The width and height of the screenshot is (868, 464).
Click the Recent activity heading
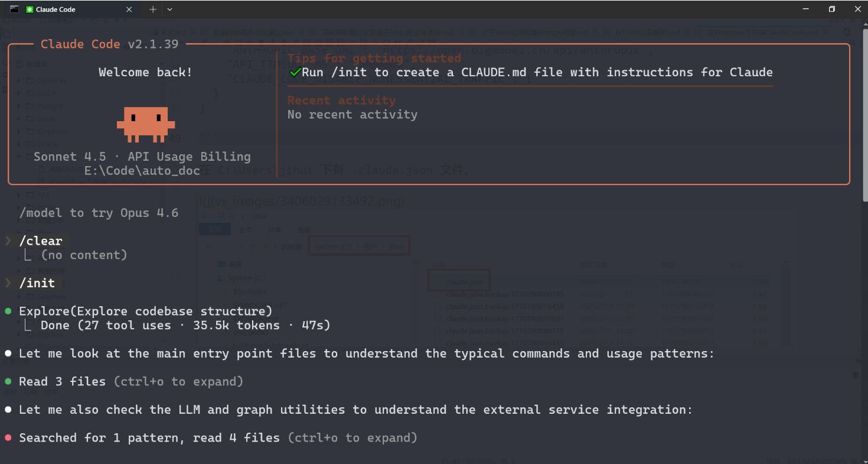click(x=342, y=100)
